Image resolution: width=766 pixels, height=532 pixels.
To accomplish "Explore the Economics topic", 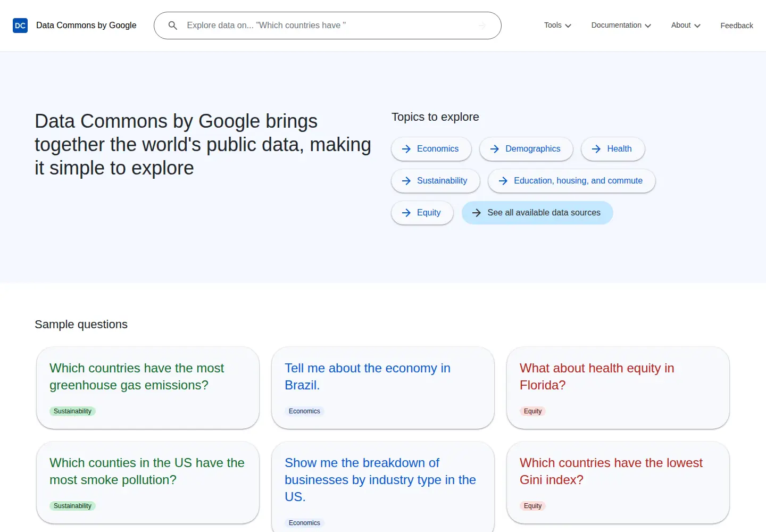I will click(431, 149).
